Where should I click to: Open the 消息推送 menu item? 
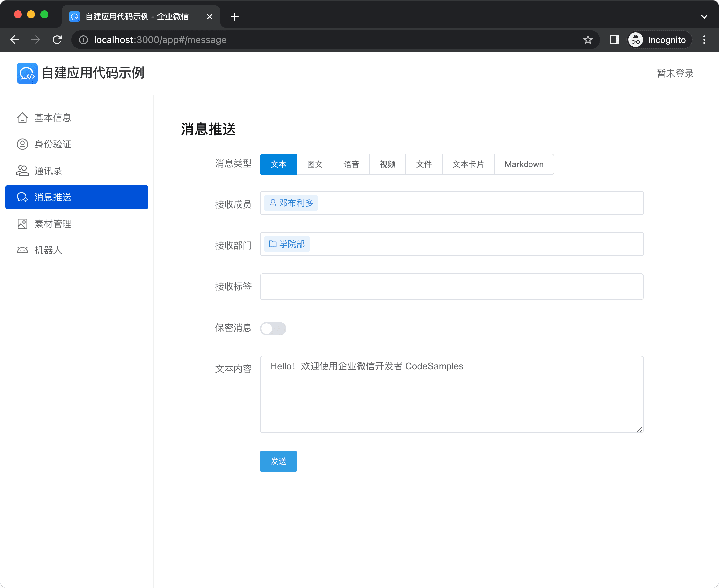[76, 197]
